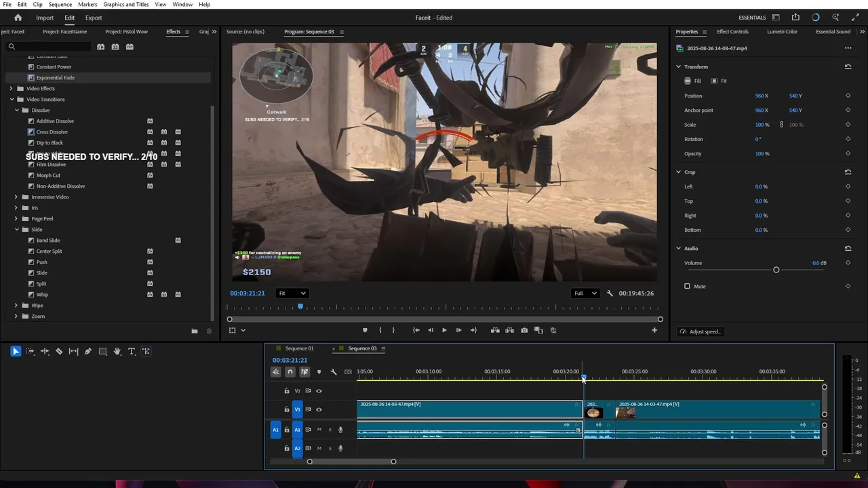Viewport: 868px width, 488px height.
Task: Click the Extract button
Action: point(509,330)
